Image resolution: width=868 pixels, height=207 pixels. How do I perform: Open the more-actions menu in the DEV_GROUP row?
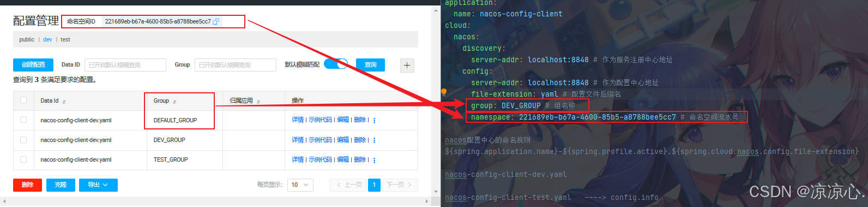[x=374, y=140]
